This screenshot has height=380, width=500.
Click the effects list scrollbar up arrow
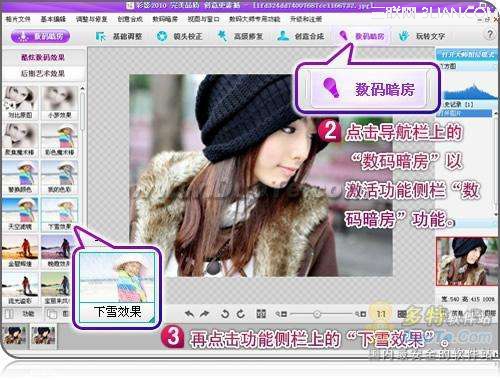tap(82, 88)
